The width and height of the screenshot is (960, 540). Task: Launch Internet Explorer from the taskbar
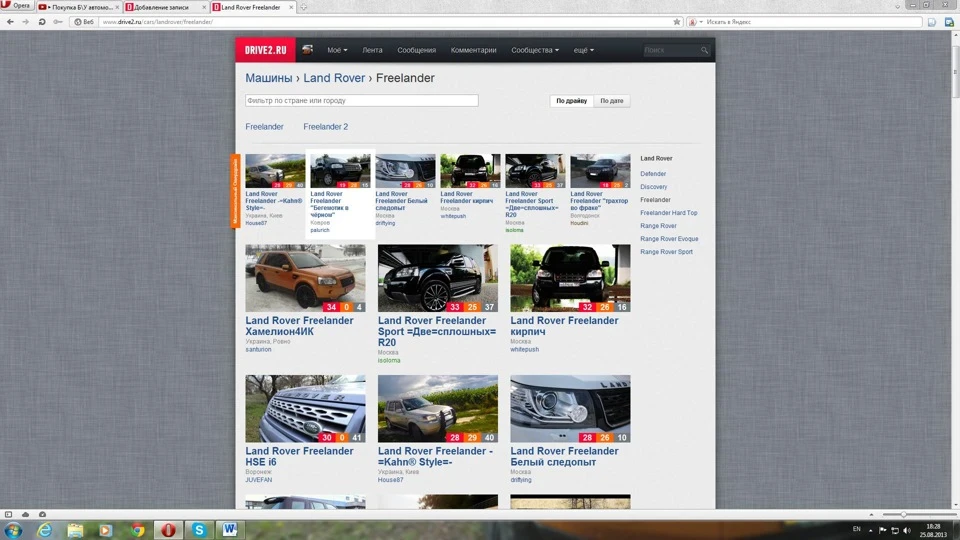tap(45, 530)
